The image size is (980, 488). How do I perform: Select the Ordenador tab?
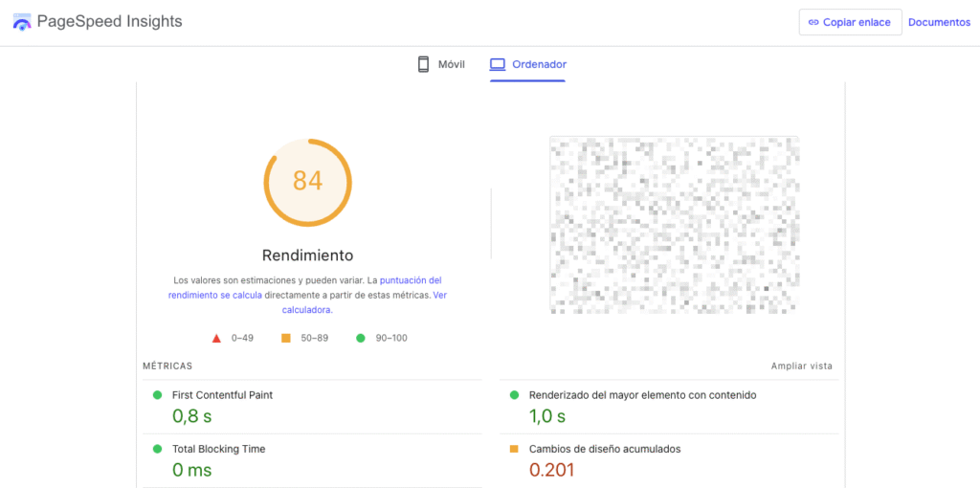pos(528,64)
